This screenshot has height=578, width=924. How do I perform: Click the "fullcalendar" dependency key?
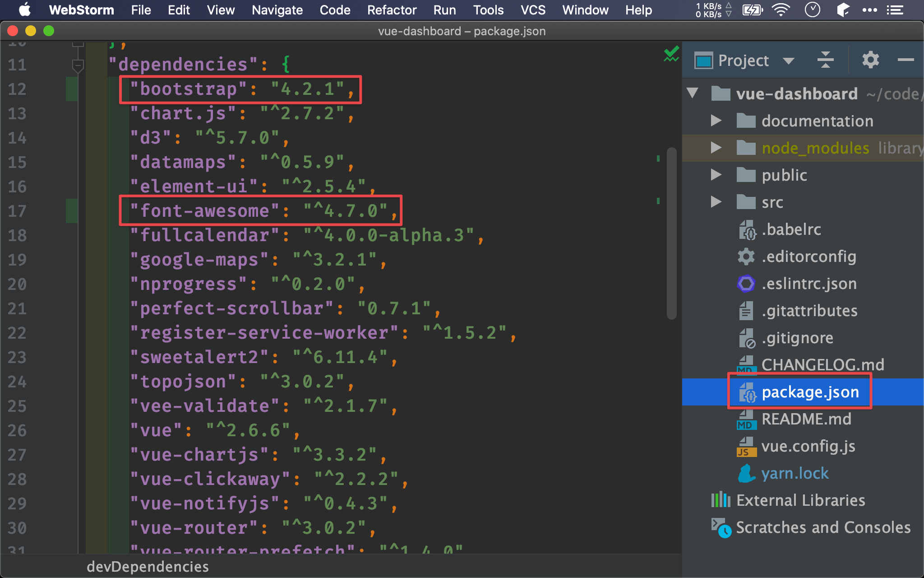[x=204, y=235]
